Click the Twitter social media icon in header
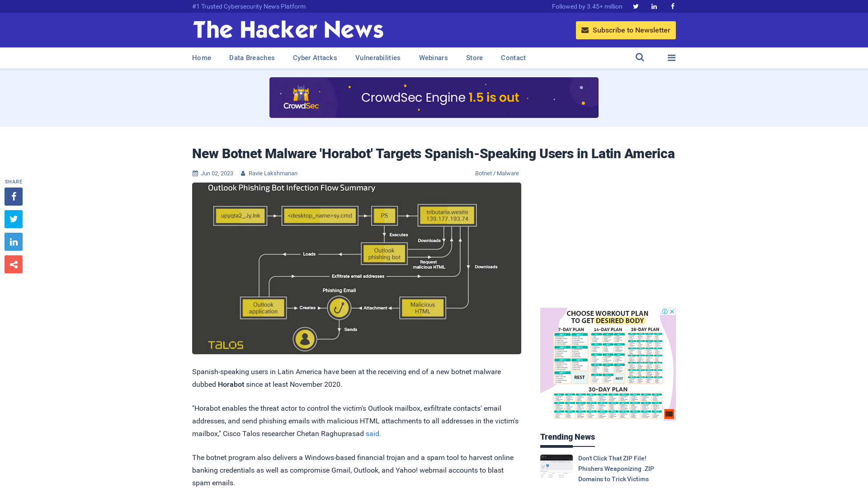 pos(636,6)
